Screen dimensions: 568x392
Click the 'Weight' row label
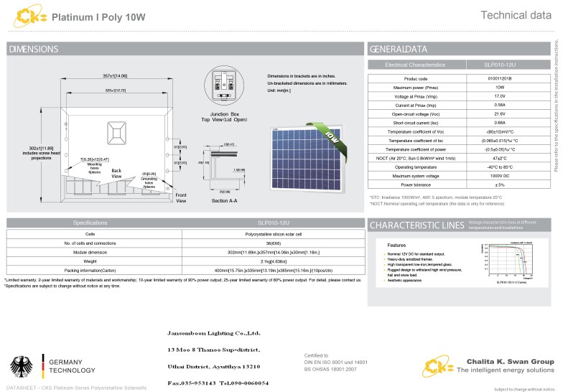[90, 261]
